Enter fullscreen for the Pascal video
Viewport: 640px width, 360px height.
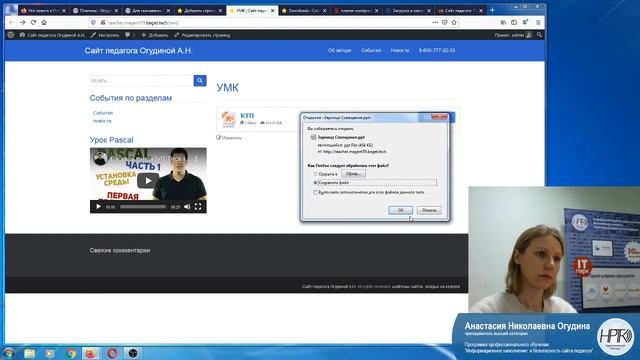click(x=198, y=207)
